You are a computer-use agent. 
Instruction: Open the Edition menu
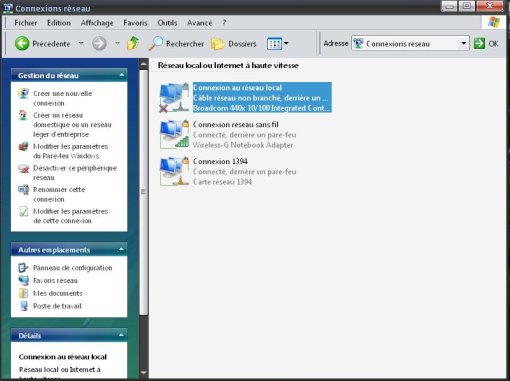coord(59,23)
